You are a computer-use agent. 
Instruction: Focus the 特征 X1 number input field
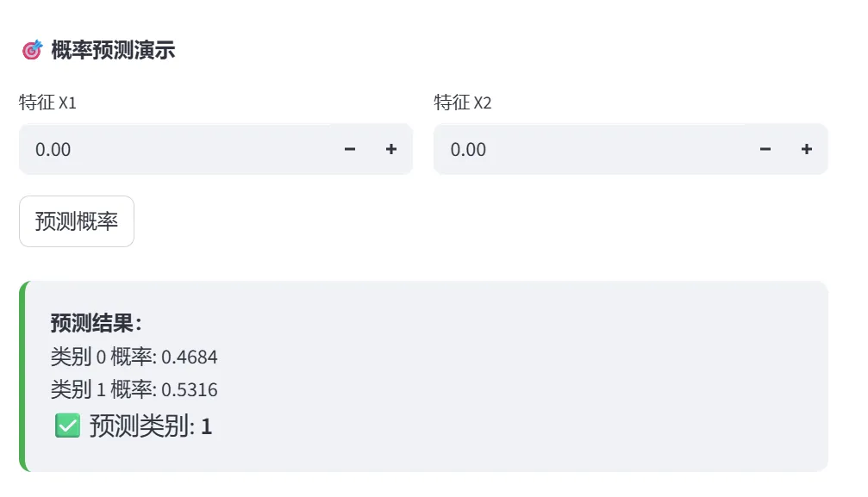[x=172, y=150]
